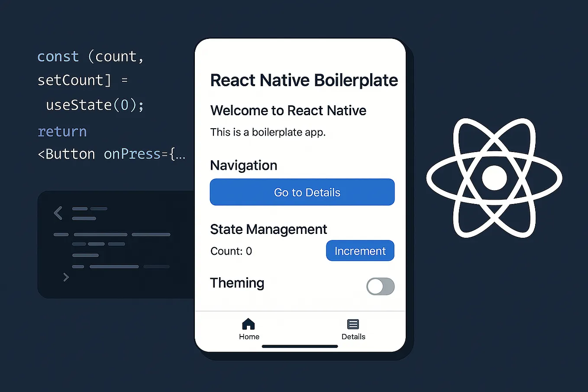
Task: Toggle dark mode in the Theming section
Action: click(x=380, y=286)
